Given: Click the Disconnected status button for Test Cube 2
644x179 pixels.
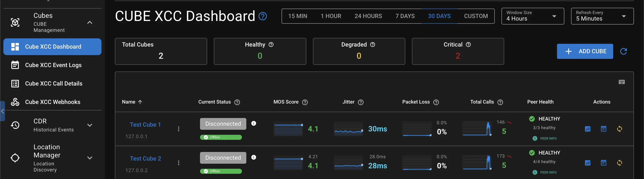Looking at the screenshot, I should pos(223,158).
